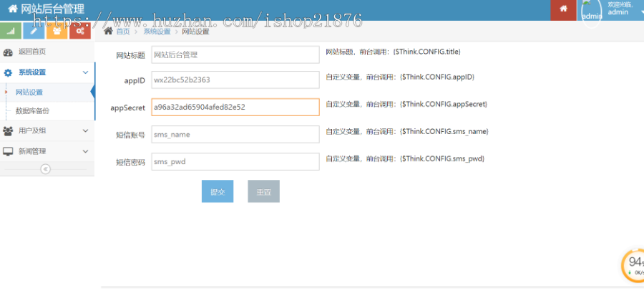Open 用户及组 sidebar menu
This screenshot has height=296, width=644.
[x=47, y=130]
